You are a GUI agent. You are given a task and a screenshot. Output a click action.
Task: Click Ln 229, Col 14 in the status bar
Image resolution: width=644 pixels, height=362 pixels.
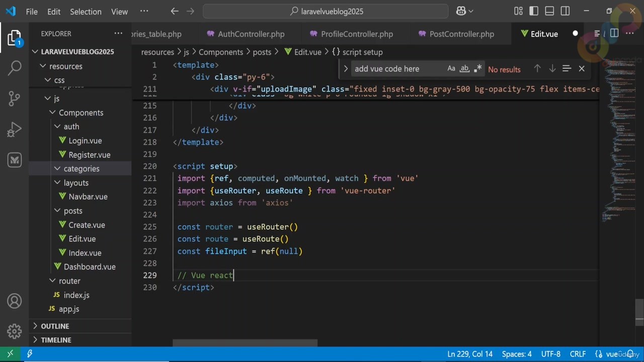coord(470,354)
